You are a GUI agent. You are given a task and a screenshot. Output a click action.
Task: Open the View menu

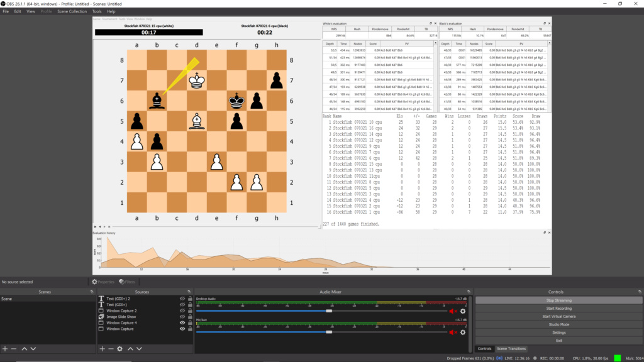click(31, 11)
